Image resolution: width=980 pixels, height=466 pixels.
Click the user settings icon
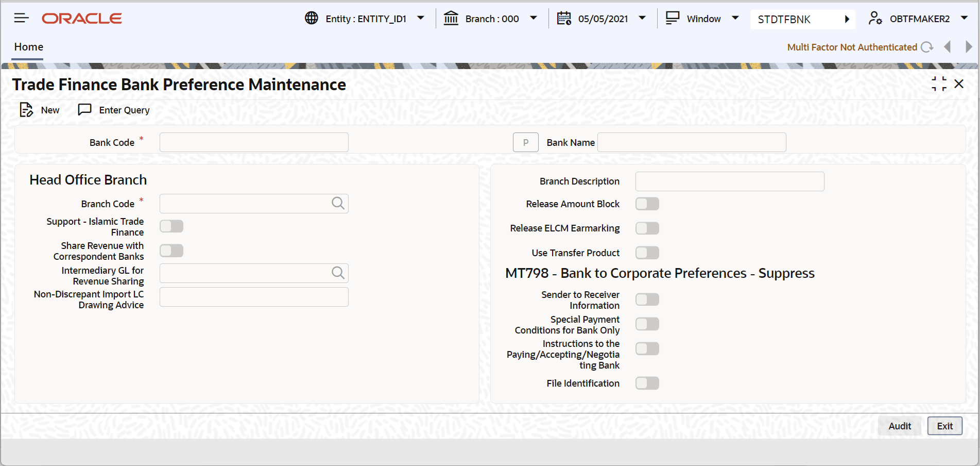pos(875,19)
